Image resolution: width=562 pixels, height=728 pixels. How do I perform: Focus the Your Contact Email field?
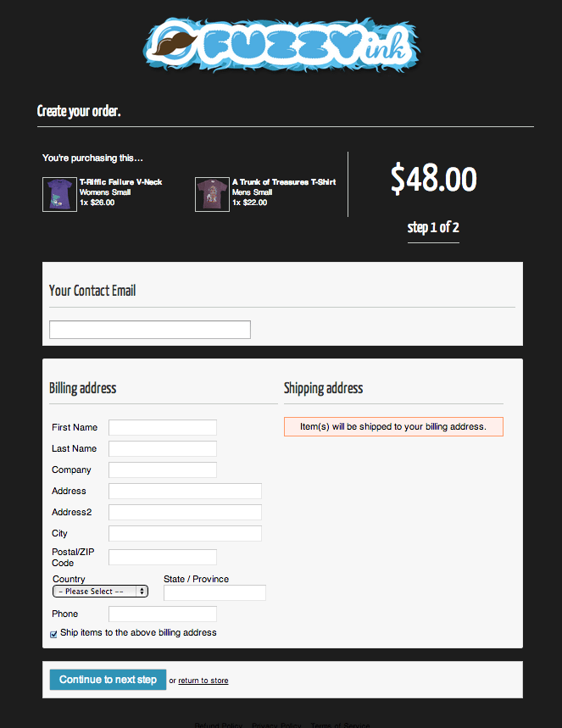[150, 330]
